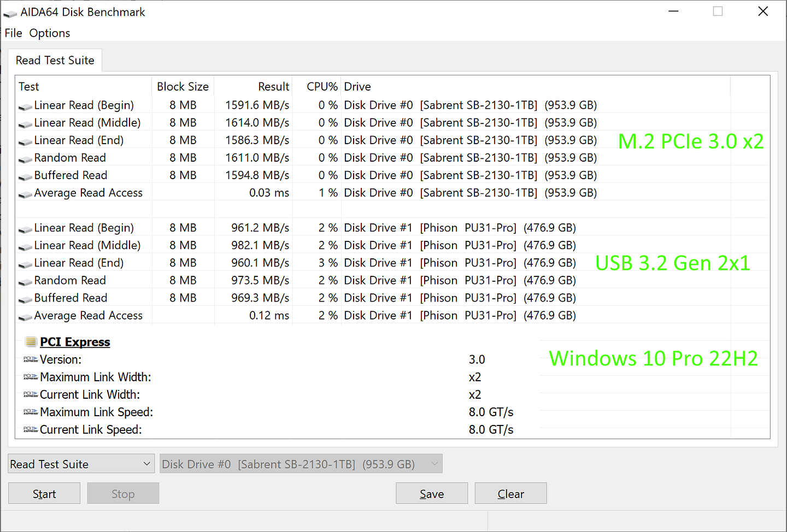Click Save to export benchmark results
Image resolution: width=787 pixels, height=532 pixels.
(x=431, y=493)
